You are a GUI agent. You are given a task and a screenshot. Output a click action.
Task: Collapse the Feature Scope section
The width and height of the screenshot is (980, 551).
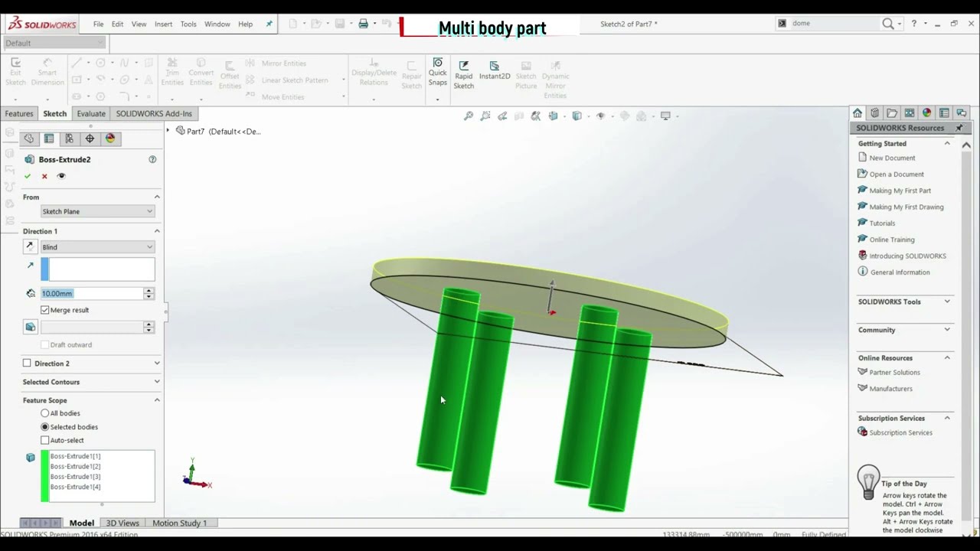pos(157,400)
